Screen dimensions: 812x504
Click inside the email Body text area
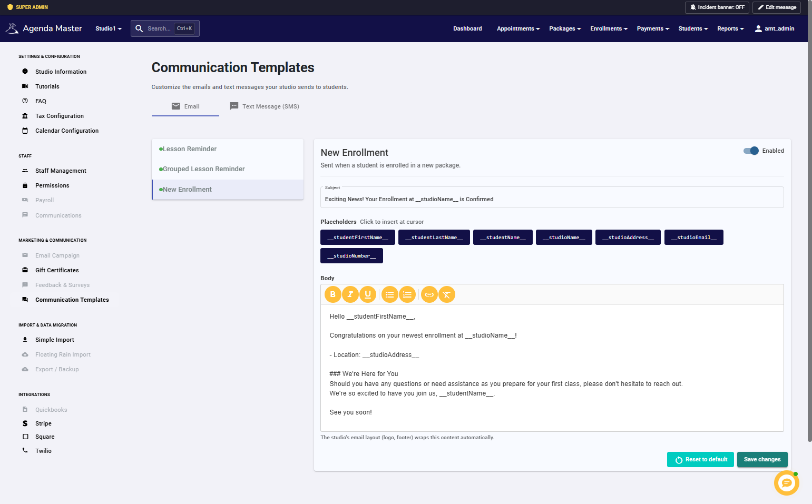[x=552, y=368]
